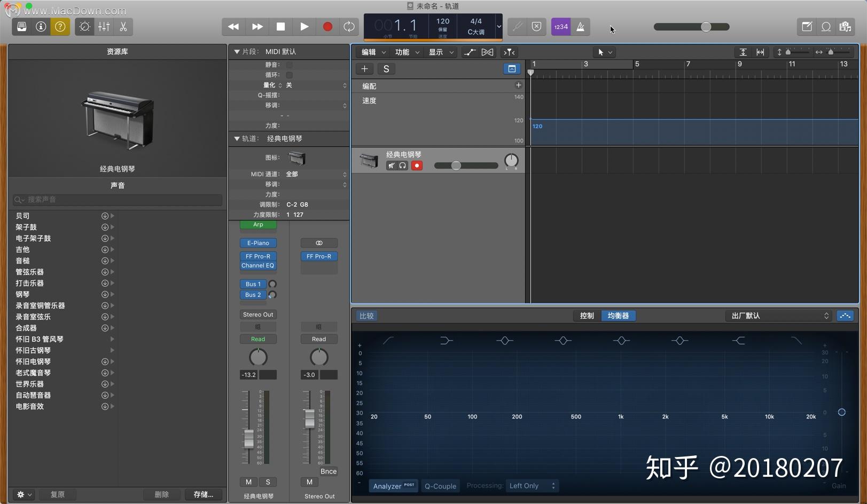Open the 显示 menu
This screenshot has height=504, width=867.
(440, 52)
